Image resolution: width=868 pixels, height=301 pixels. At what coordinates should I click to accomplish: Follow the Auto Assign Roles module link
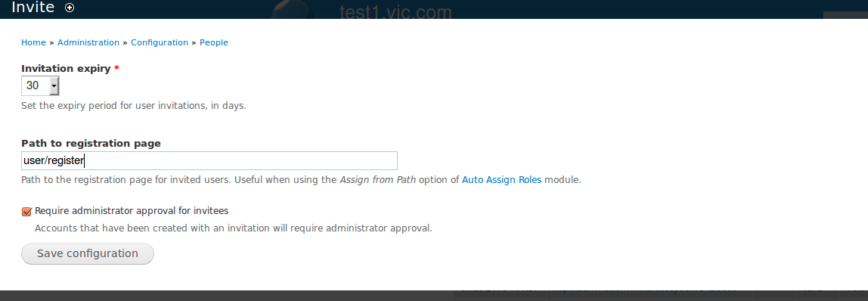502,180
